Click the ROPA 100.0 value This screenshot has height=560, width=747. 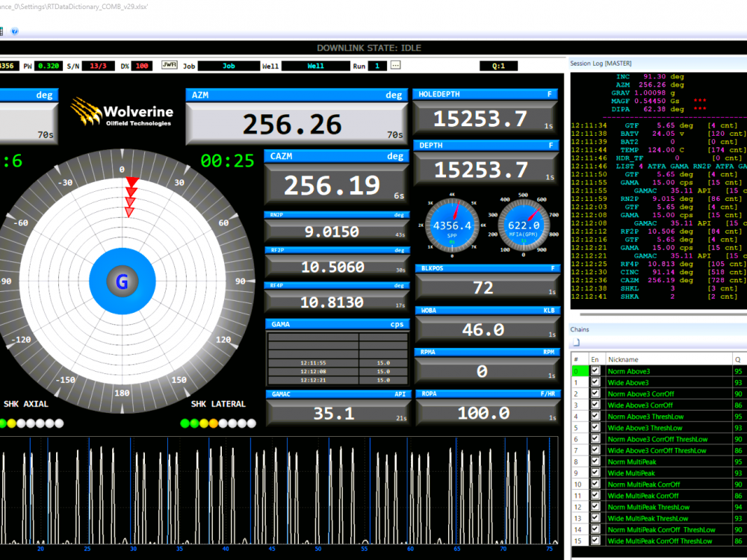[x=487, y=412]
